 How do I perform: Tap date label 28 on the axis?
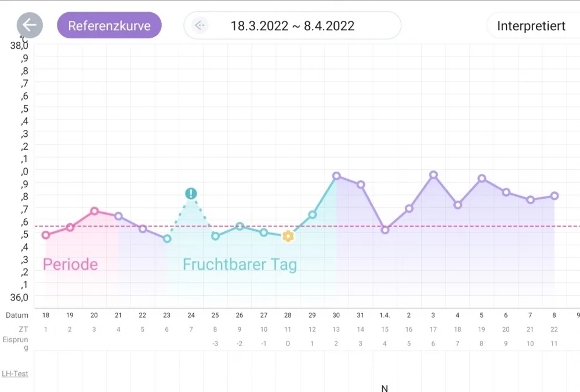click(288, 315)
